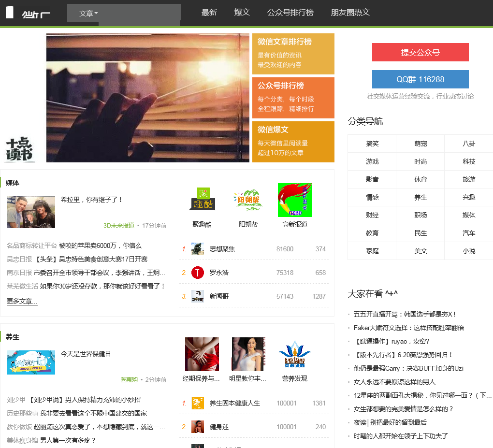This screenshot has height=448, width=493.
Task: Select the 搞笑 category
Action: [372, 144]
